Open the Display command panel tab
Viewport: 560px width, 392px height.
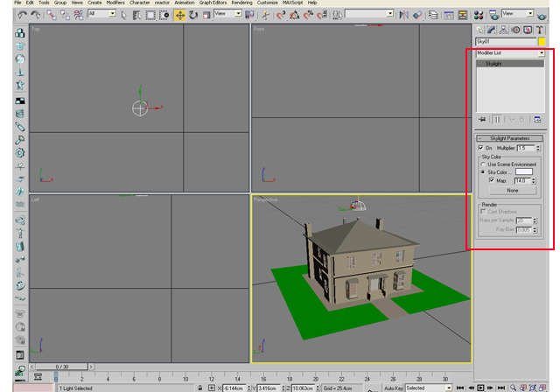[528, 29]
